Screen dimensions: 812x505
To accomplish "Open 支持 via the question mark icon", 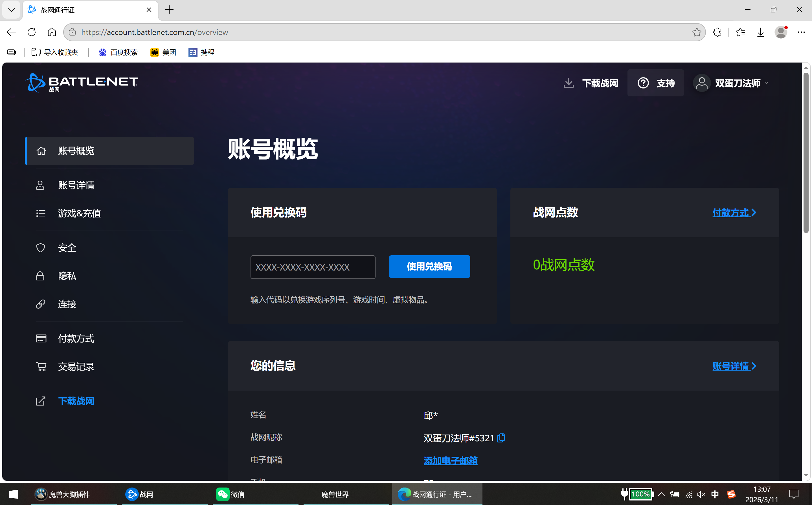I will pos(643,83).
